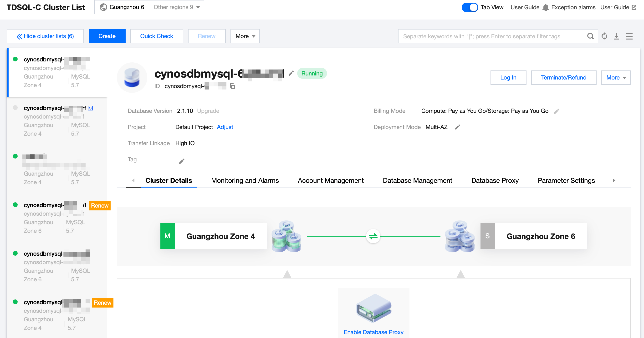Click the Enable Database Proxy link

click(x=373, y=332)
